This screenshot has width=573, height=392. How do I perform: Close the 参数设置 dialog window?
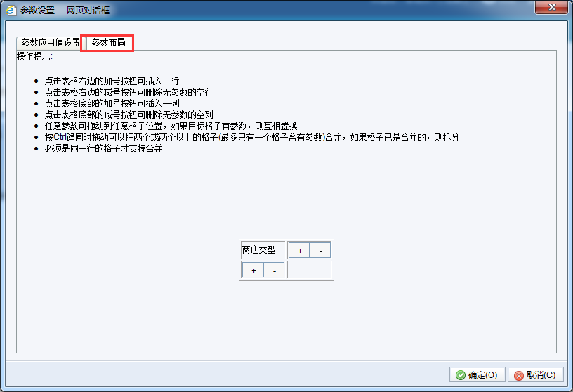coord(552,7)
